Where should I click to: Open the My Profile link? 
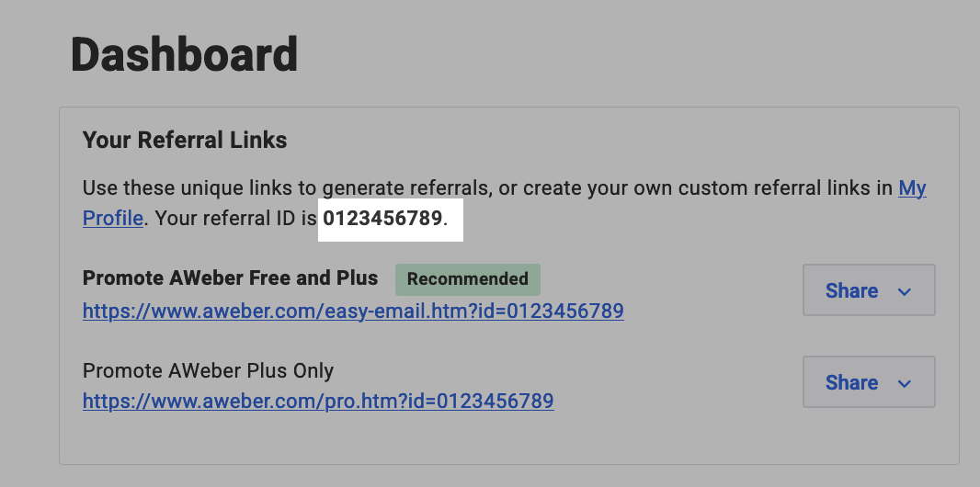[x=911, y=189]
